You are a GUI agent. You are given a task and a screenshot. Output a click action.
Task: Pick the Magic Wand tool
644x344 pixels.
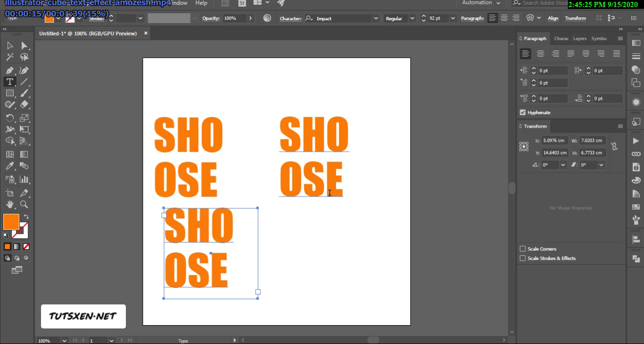click(x=9, y=57)
